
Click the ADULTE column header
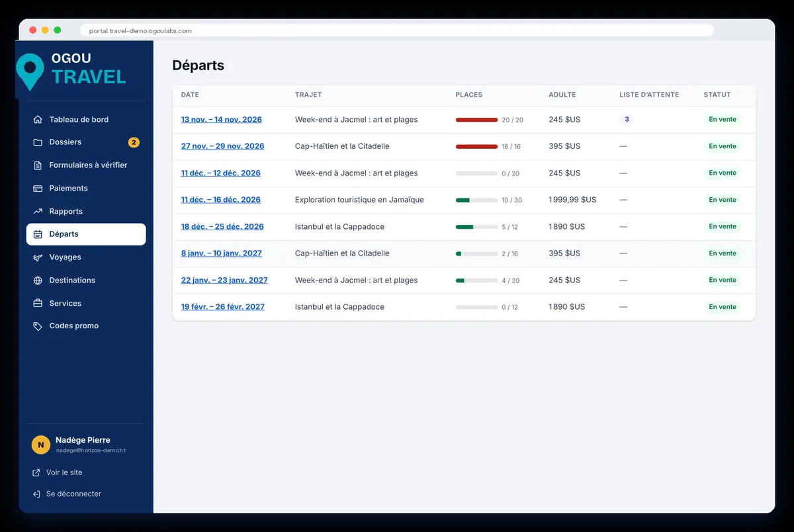pyautogui.click(x=562, y=95)
